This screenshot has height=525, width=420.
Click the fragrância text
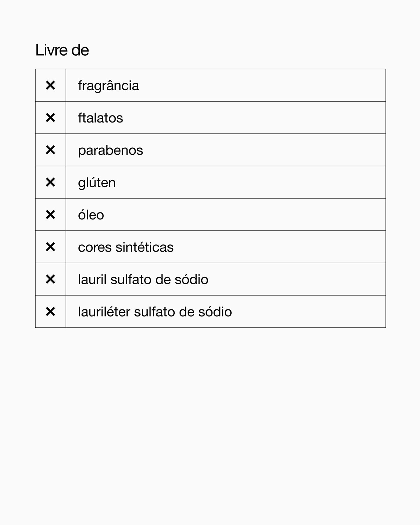(108, 86)
